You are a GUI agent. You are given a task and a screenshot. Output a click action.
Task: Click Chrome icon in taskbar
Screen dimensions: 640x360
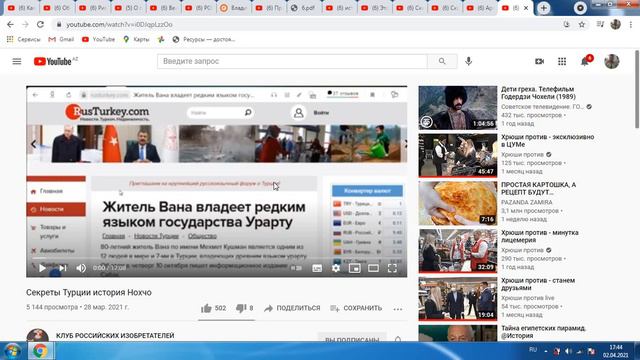tap(40, 351)
